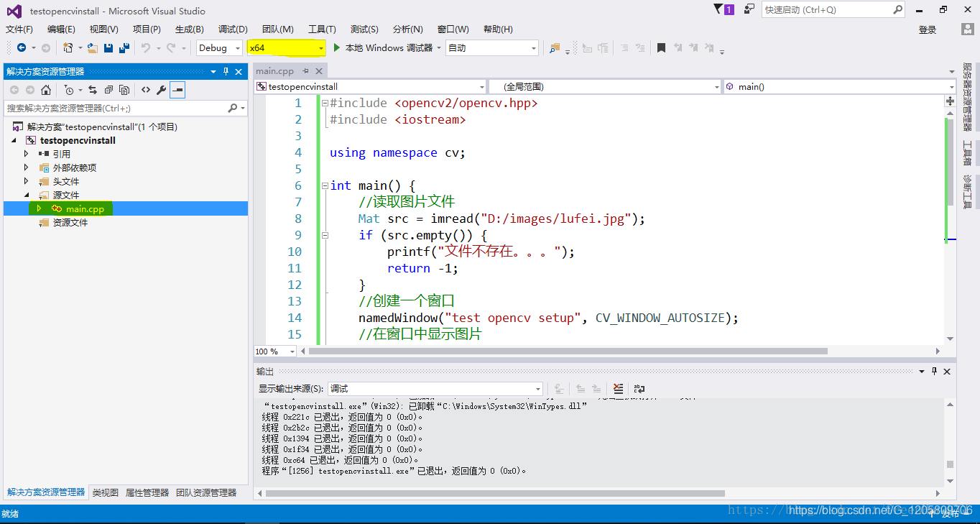Toggle a bookmark with the toolbar flag icon

(661, 48)
